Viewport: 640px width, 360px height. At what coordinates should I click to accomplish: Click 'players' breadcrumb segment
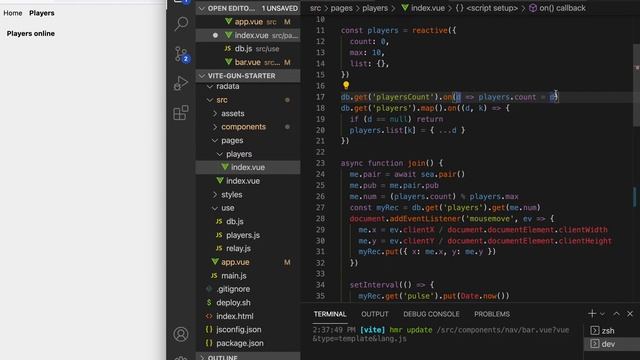[x=375, y=8]
